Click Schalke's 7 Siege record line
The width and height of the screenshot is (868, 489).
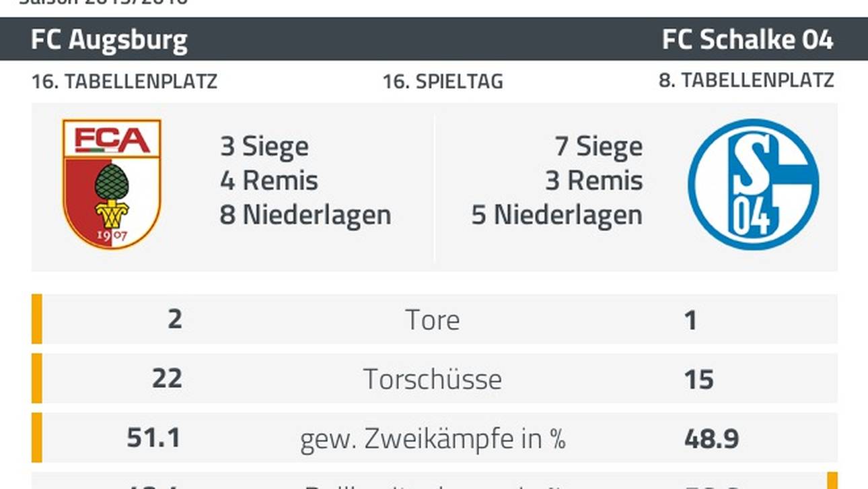[x=598, y=147]
